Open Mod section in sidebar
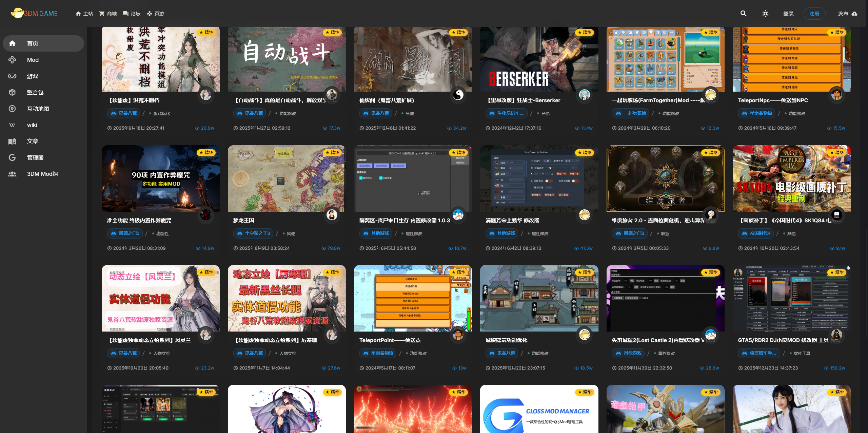Screen dimensions: 868x433 click(x=33, y=60)
